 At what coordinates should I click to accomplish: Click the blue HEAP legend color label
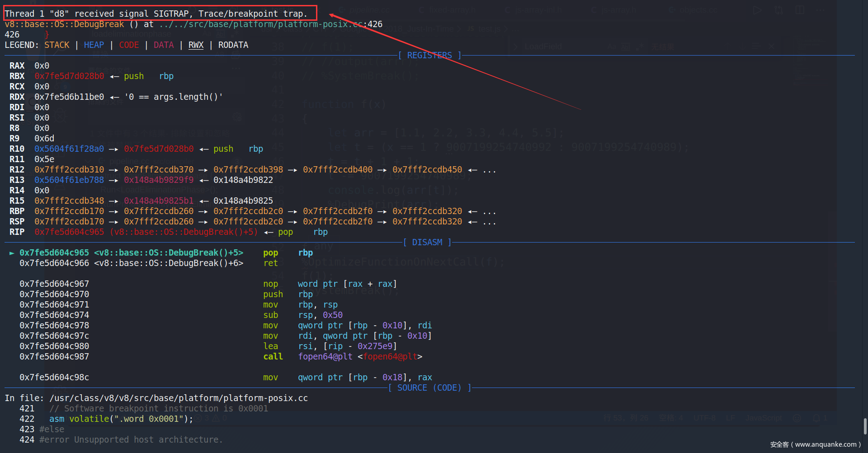coord(94,45)
